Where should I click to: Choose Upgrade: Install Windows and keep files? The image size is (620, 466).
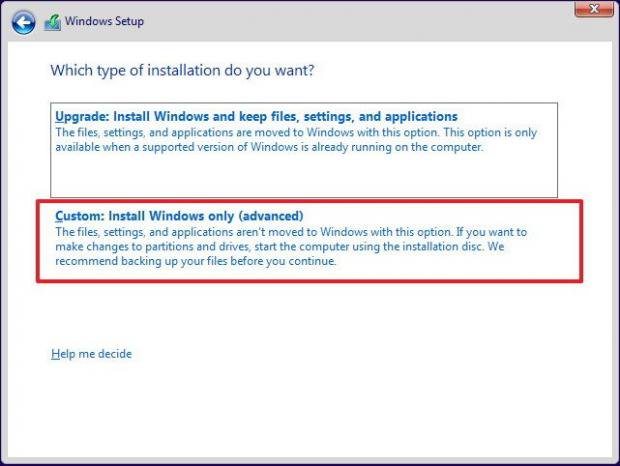click(304, 150)
